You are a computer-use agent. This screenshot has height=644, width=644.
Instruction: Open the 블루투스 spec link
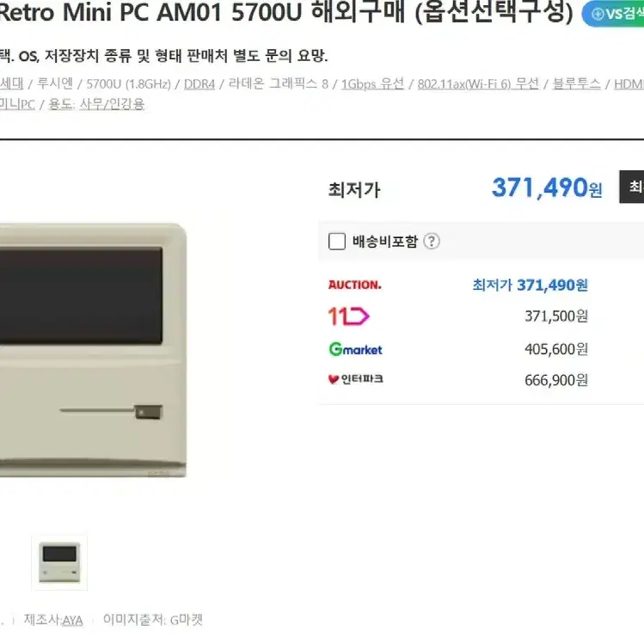[x=577, y=84]
